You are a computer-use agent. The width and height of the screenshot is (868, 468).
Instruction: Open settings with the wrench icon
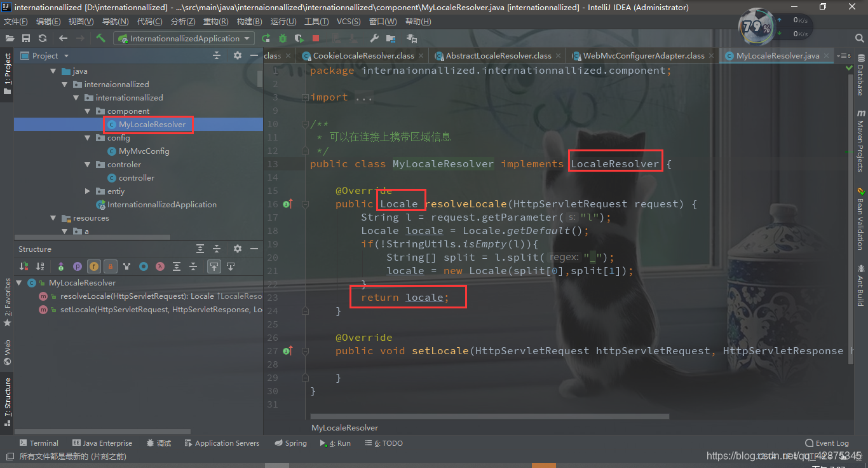coord(374,38)
